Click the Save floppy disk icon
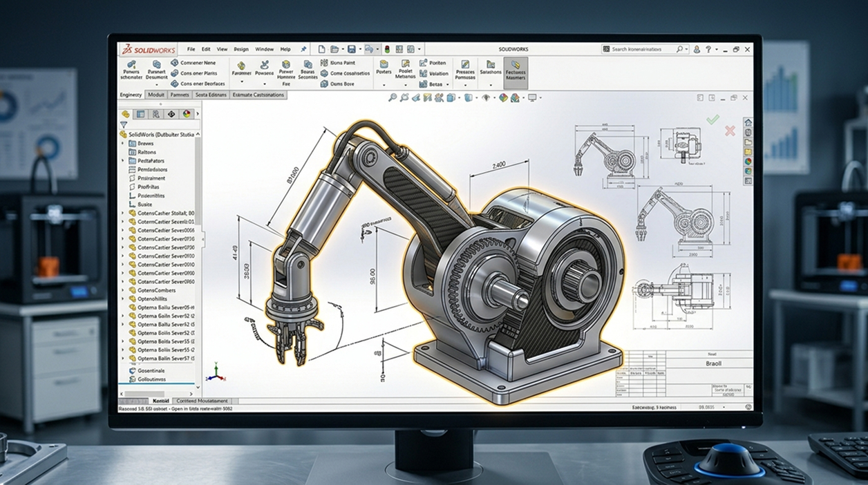 coord(351,49)
